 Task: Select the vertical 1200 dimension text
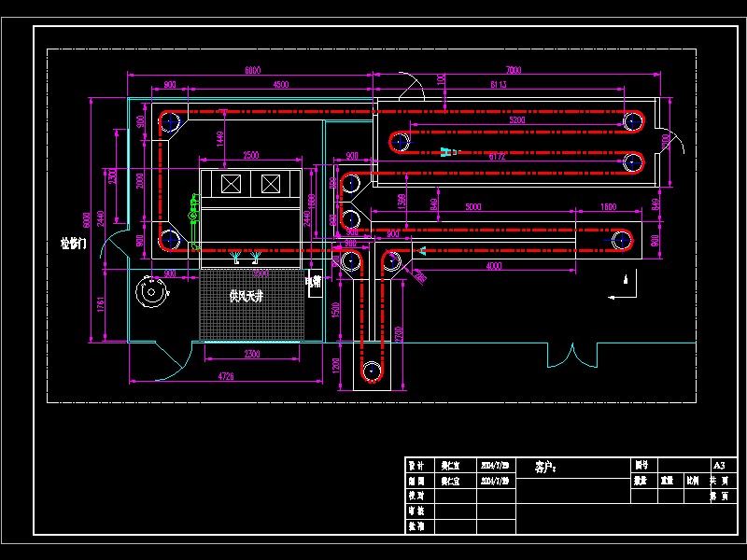(x=335, y=366)
